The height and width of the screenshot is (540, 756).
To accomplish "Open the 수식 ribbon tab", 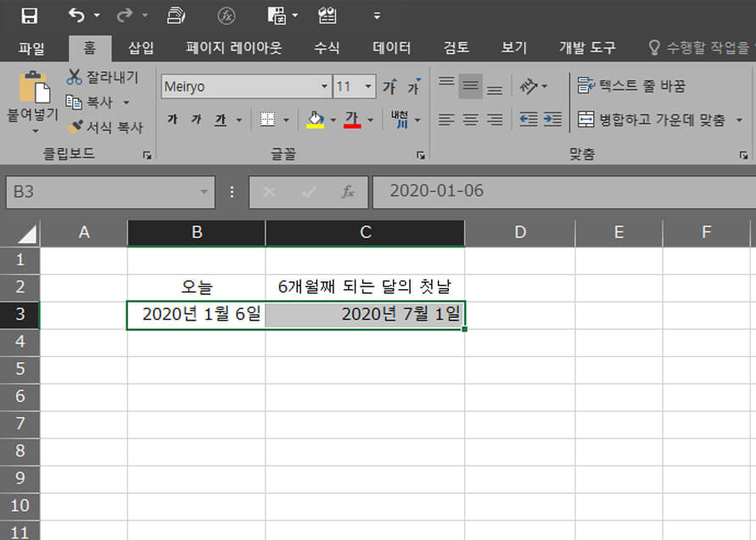I will [326, 47].
